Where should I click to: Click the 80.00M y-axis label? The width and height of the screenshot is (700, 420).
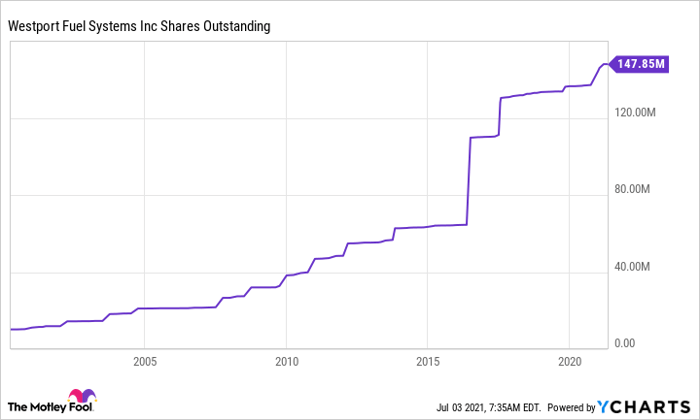641,190
